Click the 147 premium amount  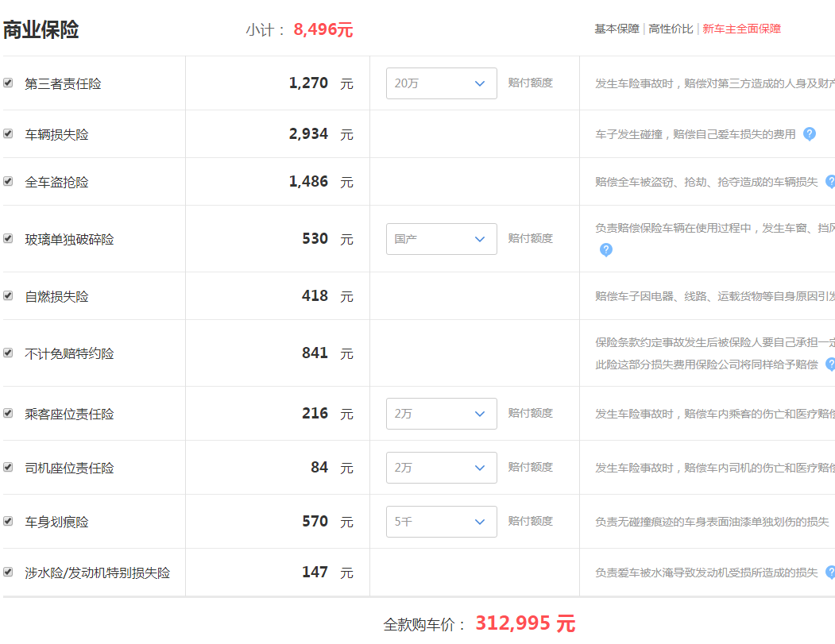coord(315,573)
